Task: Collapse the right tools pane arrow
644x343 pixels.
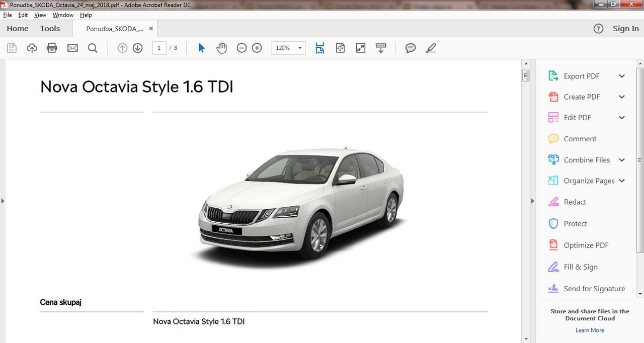Action: [x=533, y=201]
